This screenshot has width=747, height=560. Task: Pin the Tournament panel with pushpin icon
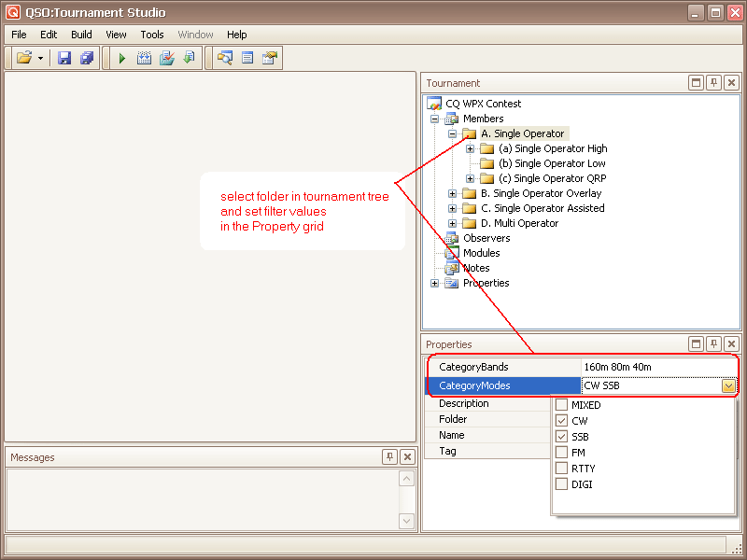(713, 83)
